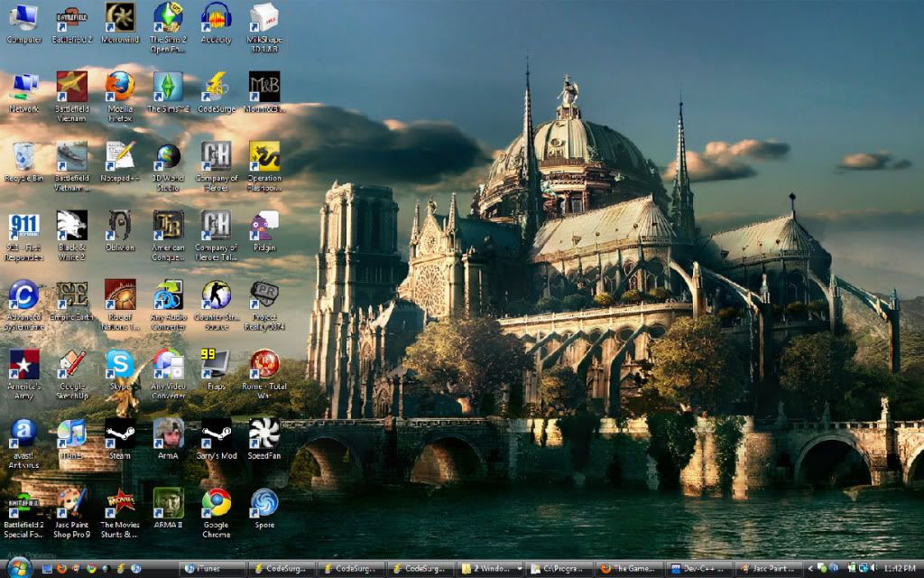Select the Any Video Converter icon
Image resolution: width=924 pixels, height=578 pixels.
point(168,374)
